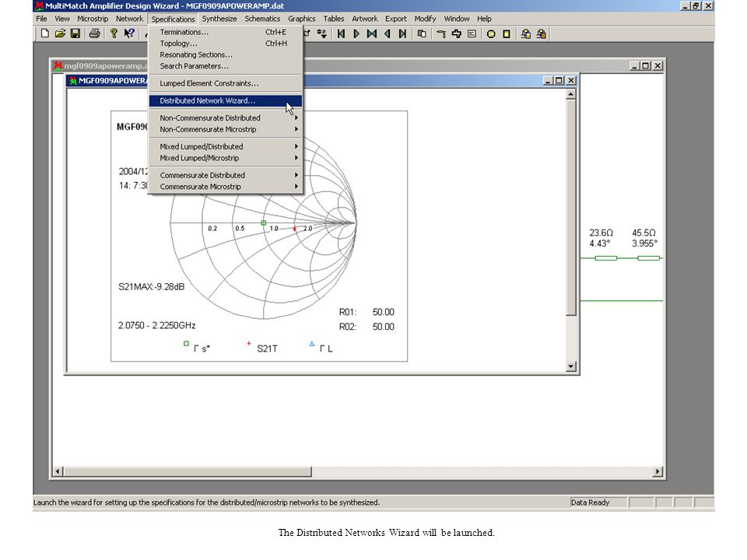The image size is (747, 560).
Task: Expand Mixed Lumped/Distributed submenu
Action: pyautogui.click(x=226, y=146)
